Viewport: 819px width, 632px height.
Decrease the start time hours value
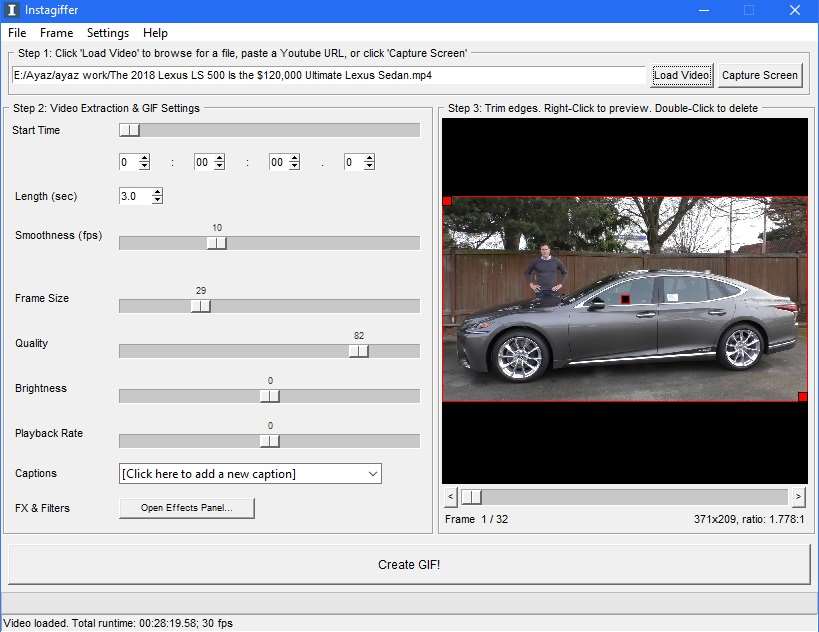(145, 166)
